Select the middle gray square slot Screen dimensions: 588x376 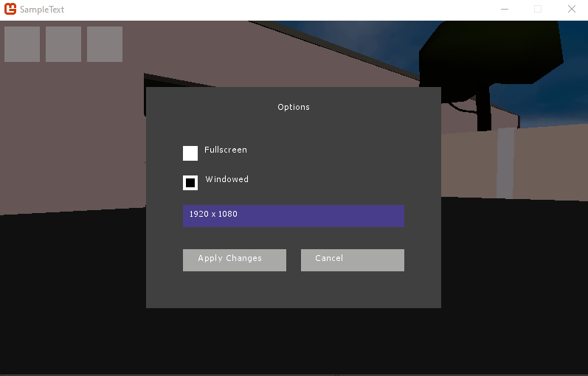click(x=63, y=44)
